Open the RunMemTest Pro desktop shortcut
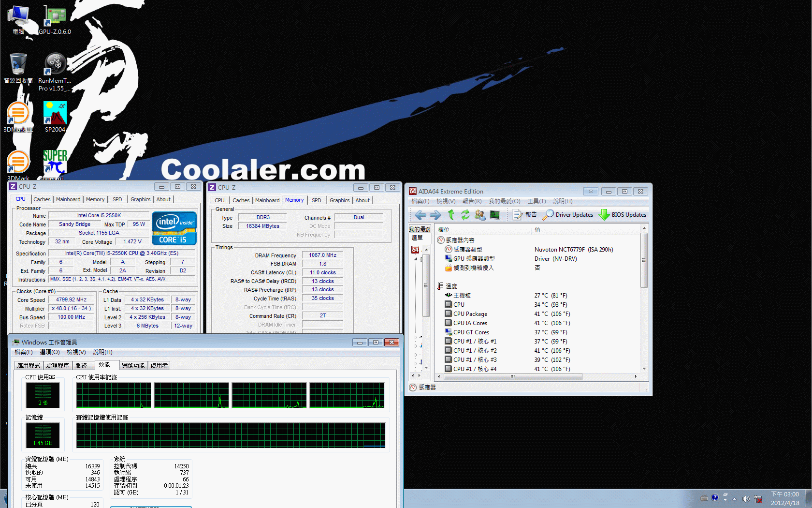812x508 pixels. coord(55,72)
